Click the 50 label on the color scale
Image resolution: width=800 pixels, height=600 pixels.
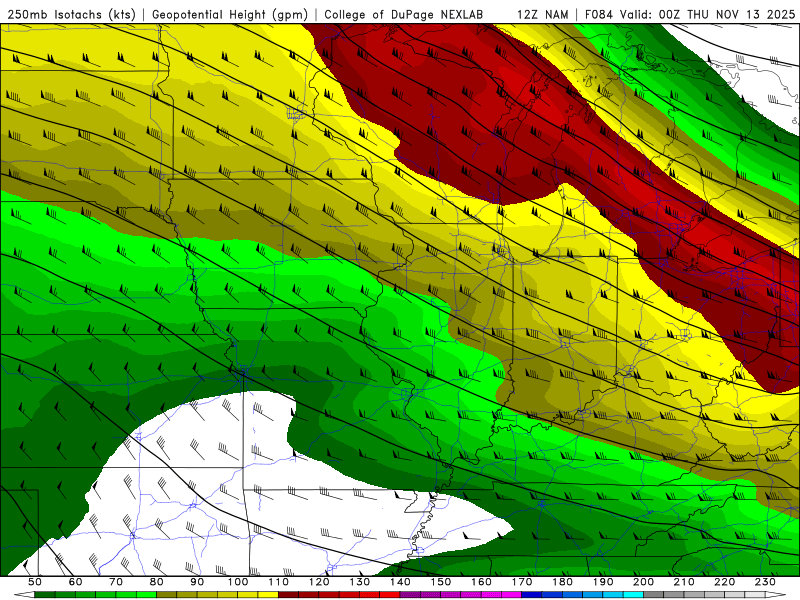(35, 582)
